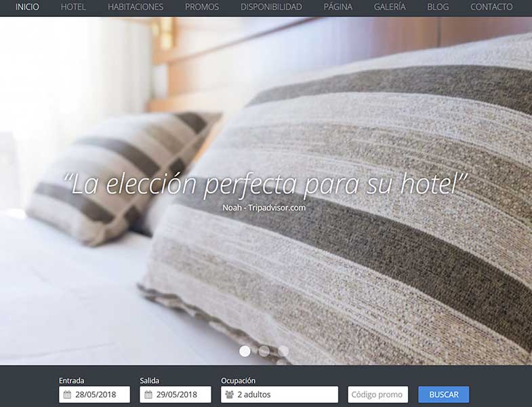Screen dimensions: 532x407
Task: View the GALERÍA page
Action: [x=390, y=7]
